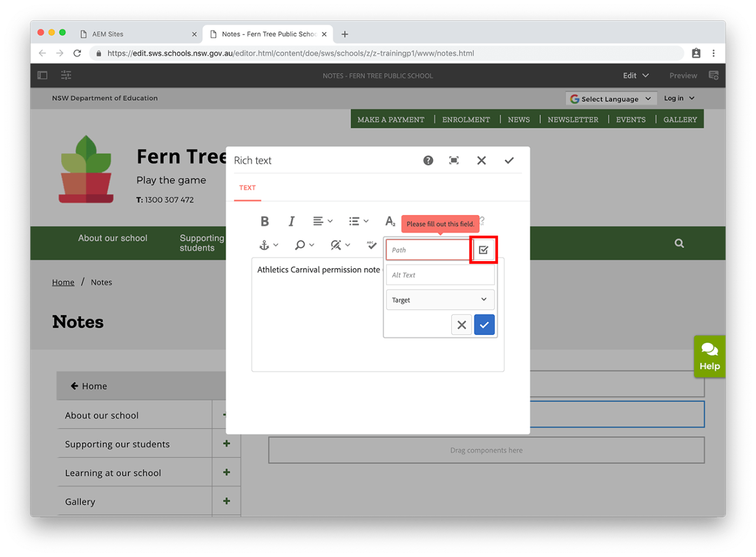Open the bullet list options dropdown

pos(359,221)
